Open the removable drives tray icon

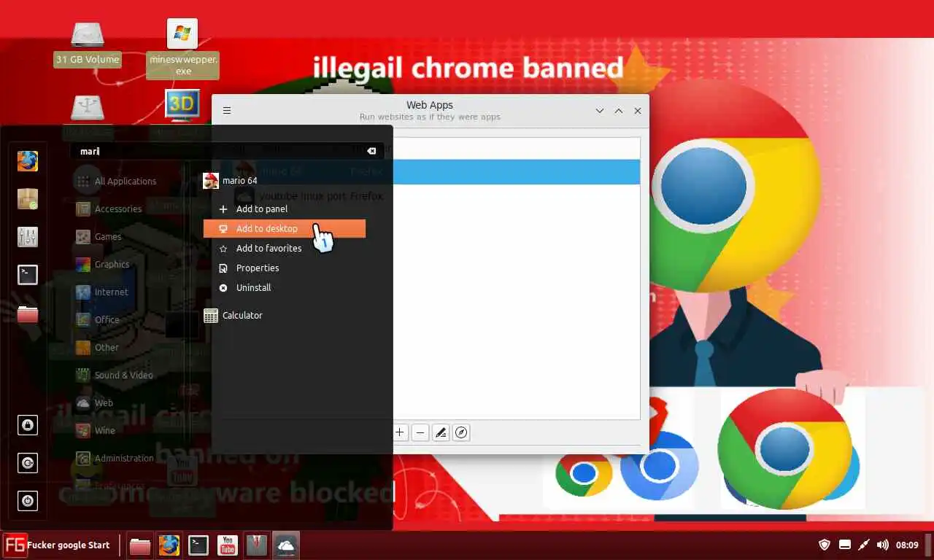click(x=845, y=545)
